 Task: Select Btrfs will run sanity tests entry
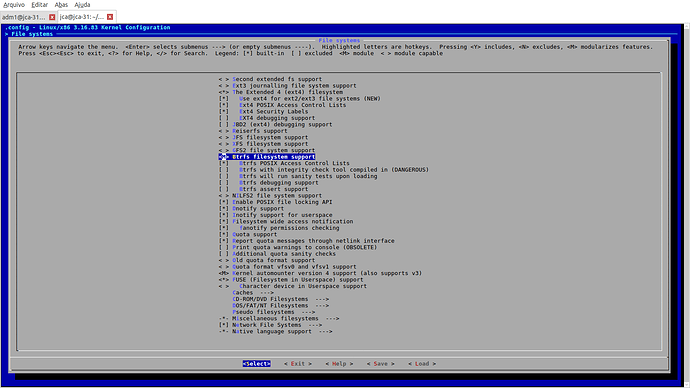[x=298, y=176]
